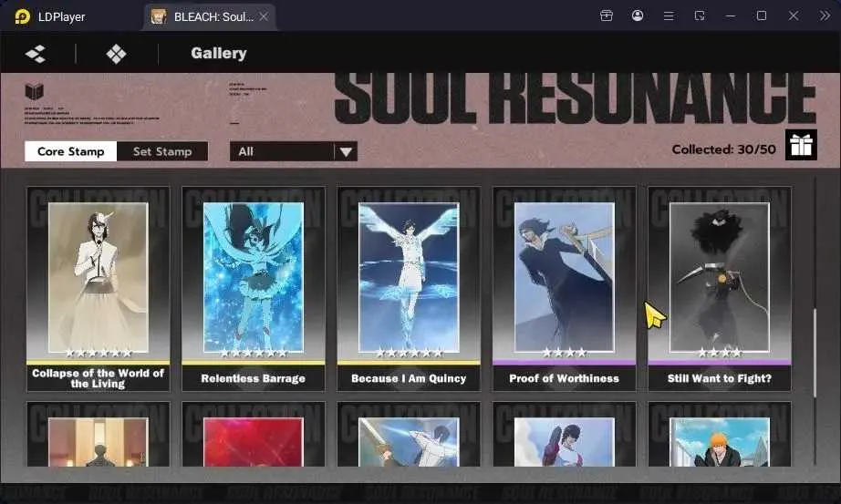Image resolution: width=841 pixels, height=504 pixels.
Task: Click the four-diamond home menu icon
Action: [x=117, y=54]
